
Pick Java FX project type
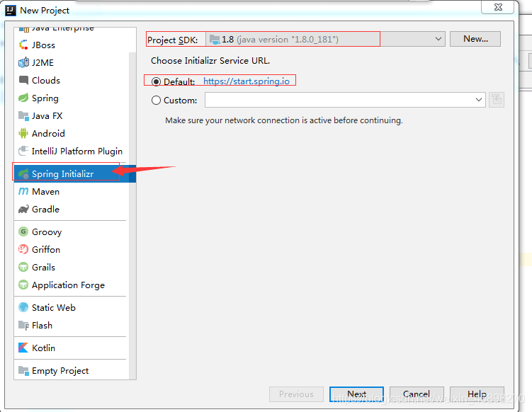pos(72,115)
